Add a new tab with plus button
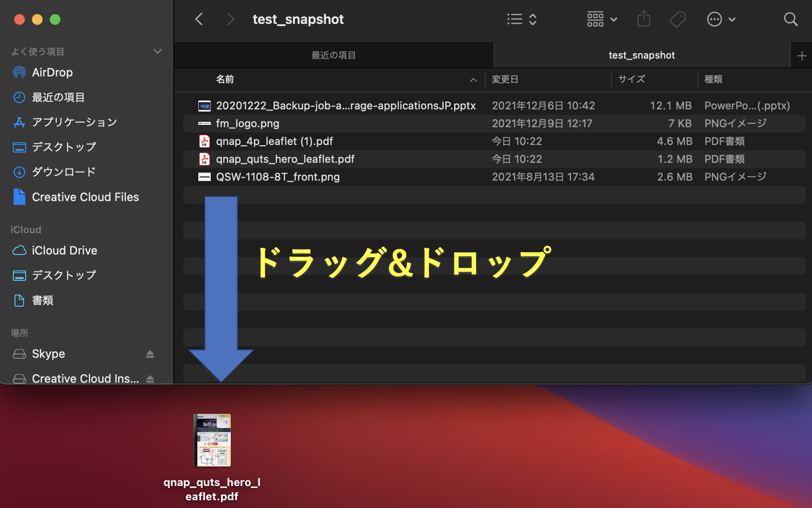812x508 pixels. coord(801,56)
